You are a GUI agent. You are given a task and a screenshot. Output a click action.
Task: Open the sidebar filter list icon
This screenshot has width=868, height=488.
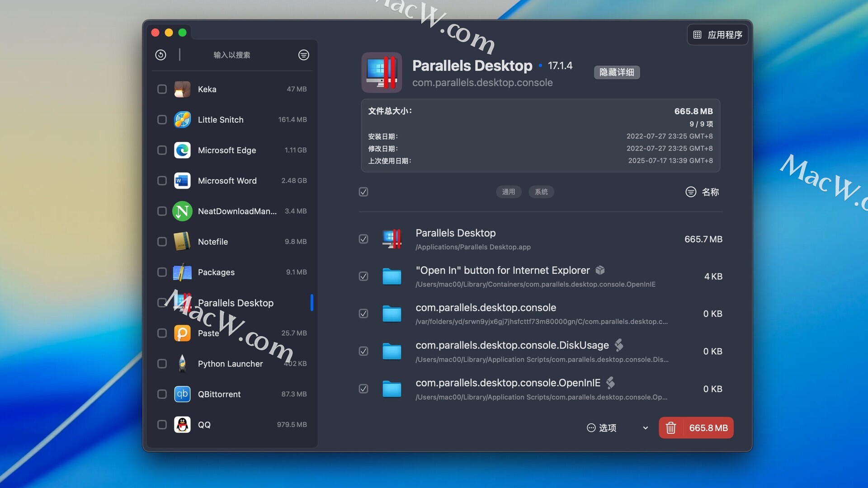[304, 55]
